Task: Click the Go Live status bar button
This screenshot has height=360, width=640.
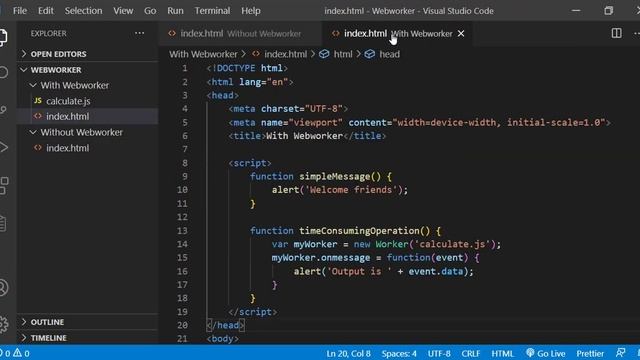Action: click(546, 353)
